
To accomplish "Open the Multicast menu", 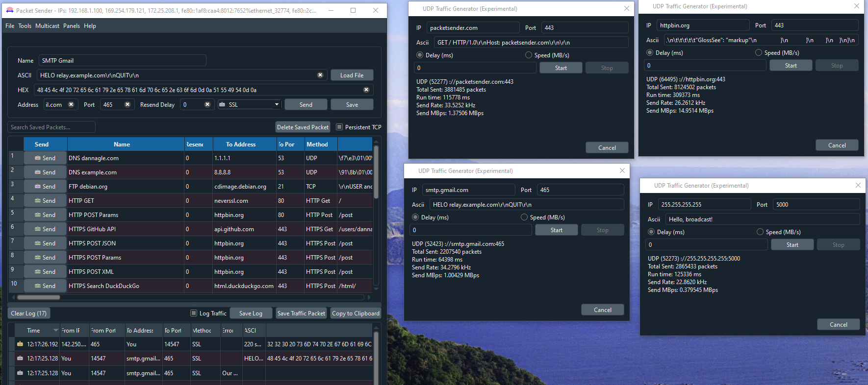I will 47,26.
